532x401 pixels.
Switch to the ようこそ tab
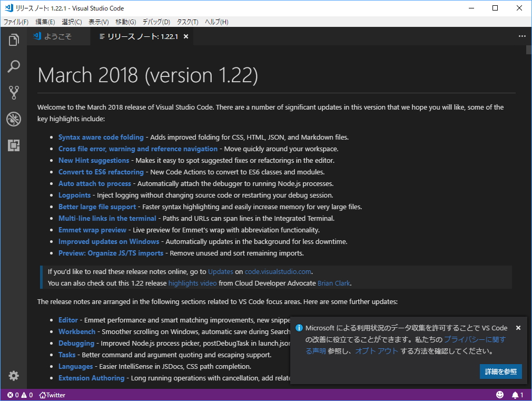58,36
